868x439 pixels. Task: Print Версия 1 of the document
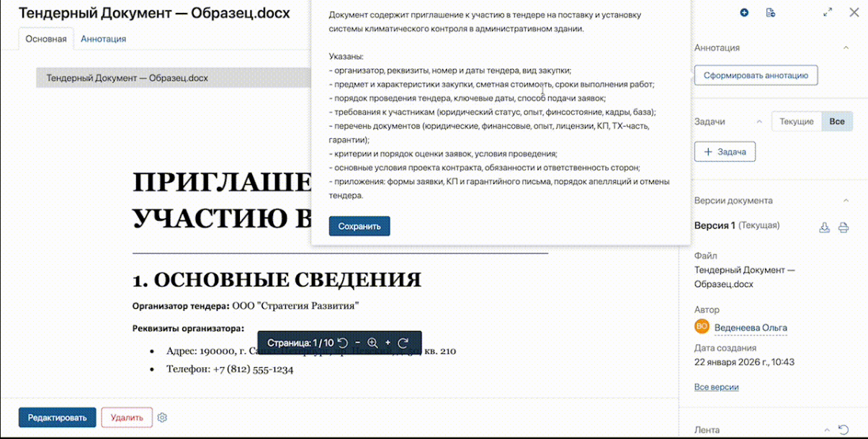coord(843,228)
